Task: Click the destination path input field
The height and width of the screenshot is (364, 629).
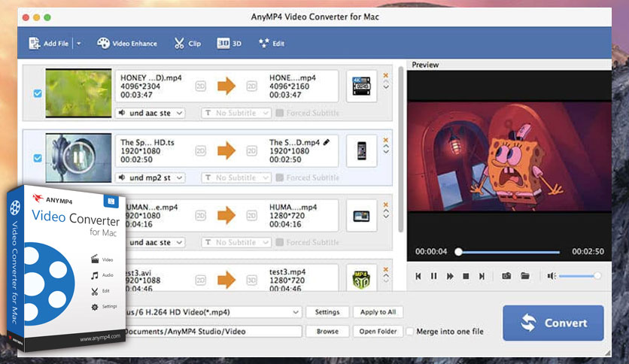Action: click(214, 331)
